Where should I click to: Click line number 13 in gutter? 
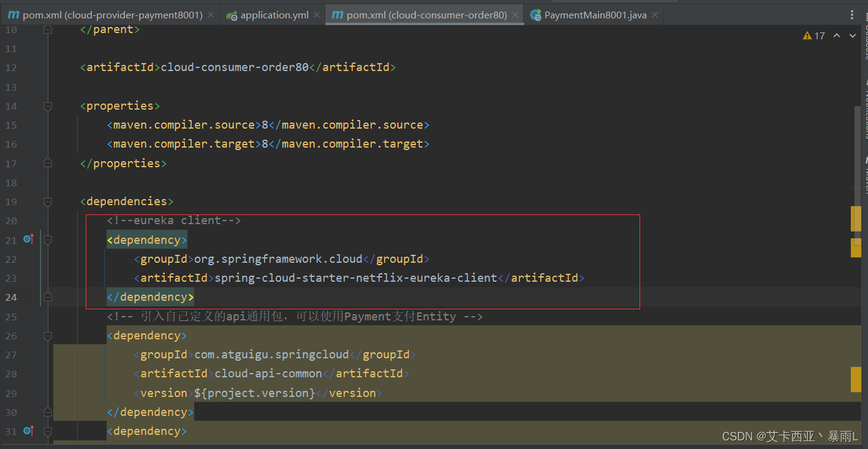[x=11, y=87]
